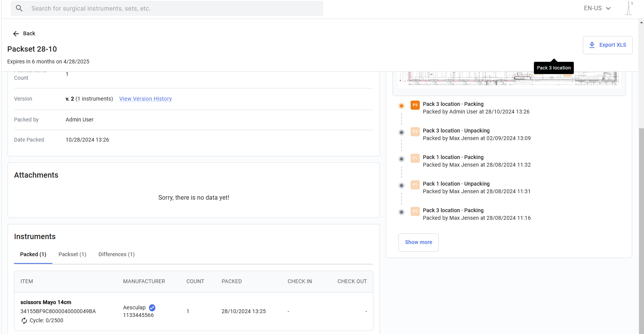Click serial 34155BF9C8000040000049BA
Image resolution: width=644 pixels, height=334 pixels.
click(58, 312)
